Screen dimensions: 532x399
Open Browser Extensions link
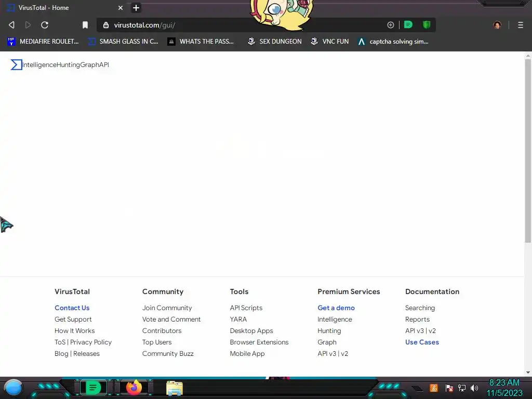[x=259, y=342]
